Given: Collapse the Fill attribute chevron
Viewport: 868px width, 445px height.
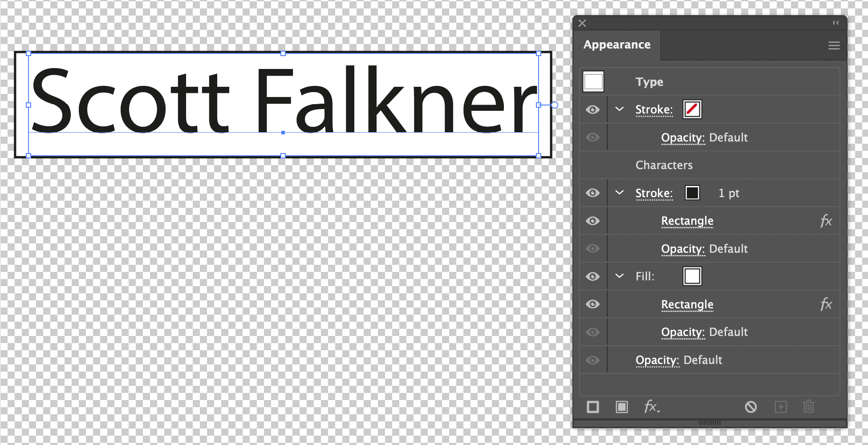Looking at the screenshot, I should pos(619,276).
